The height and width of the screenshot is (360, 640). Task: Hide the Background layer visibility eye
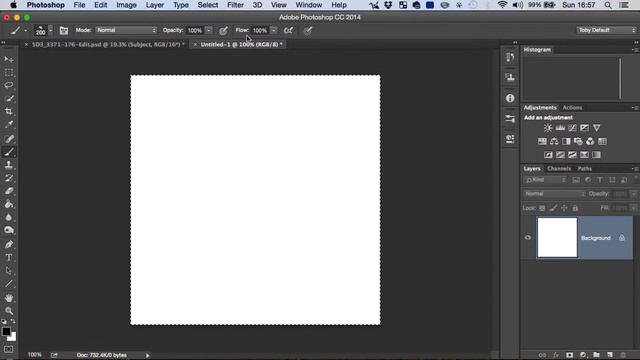528,238
